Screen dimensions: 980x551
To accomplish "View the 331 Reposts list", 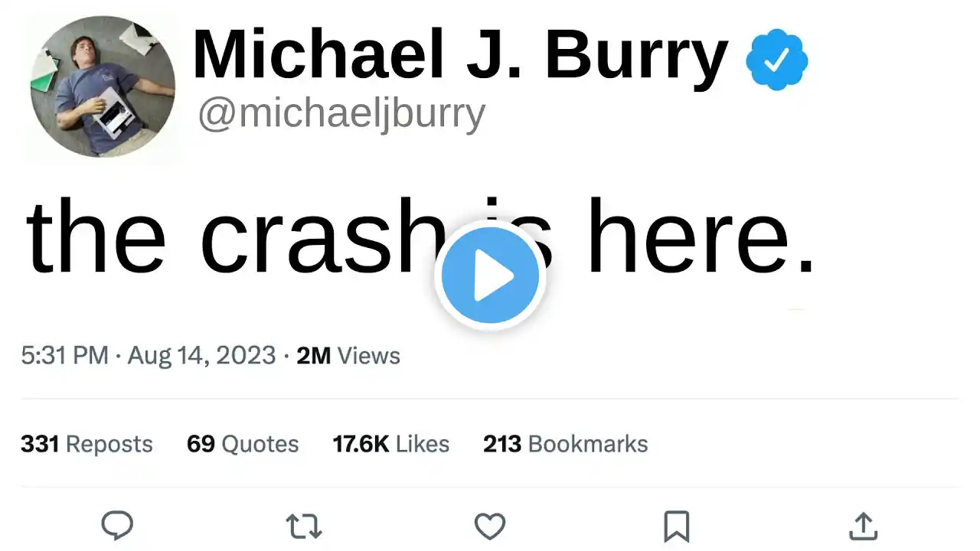I will coord(87,444).
